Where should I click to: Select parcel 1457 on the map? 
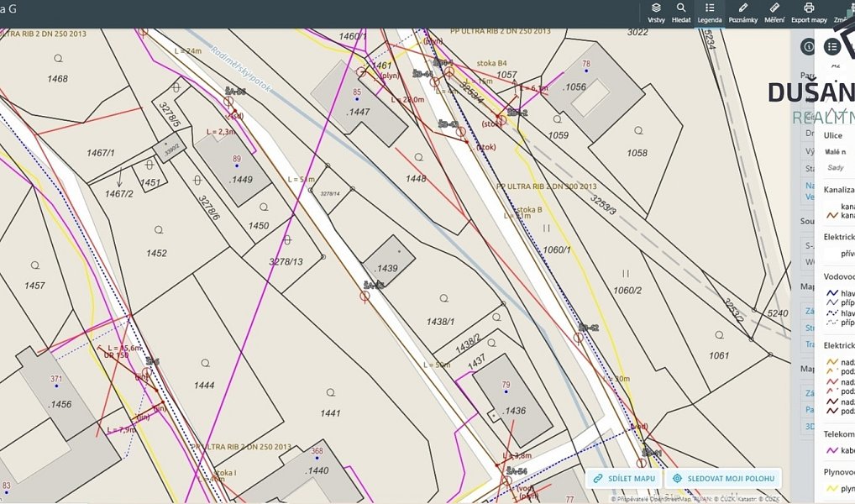[x=35, y=286]
